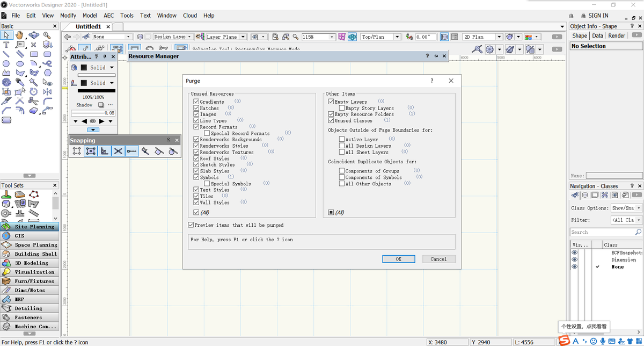Open the Filter All Classes dropdown

click(626, 220)
